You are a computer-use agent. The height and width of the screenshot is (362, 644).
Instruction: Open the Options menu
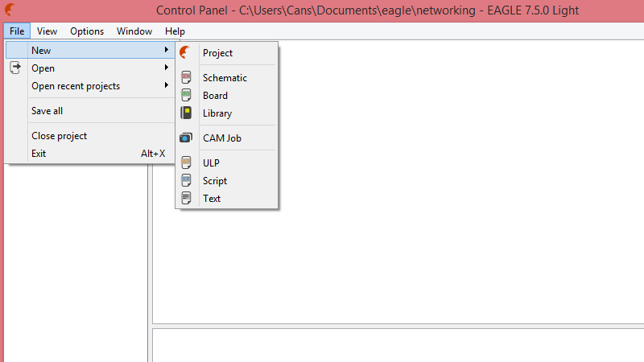(87, 31)
